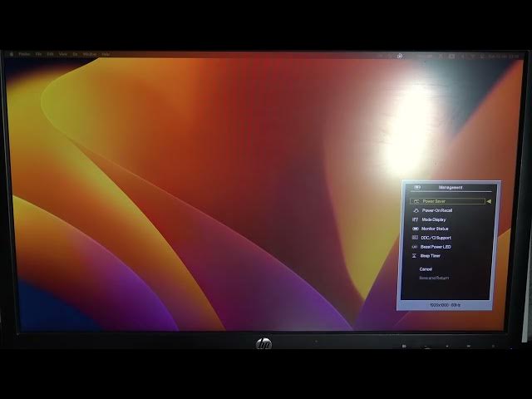Click the Management header icon
532x399 pixels.
tap(417, 188)
